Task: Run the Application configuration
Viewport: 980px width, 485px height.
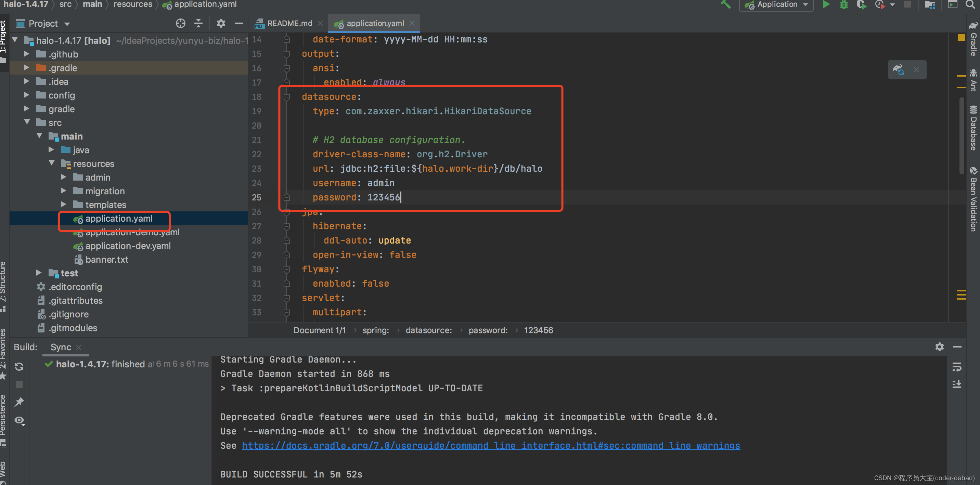Action: (x=826, y=4)
